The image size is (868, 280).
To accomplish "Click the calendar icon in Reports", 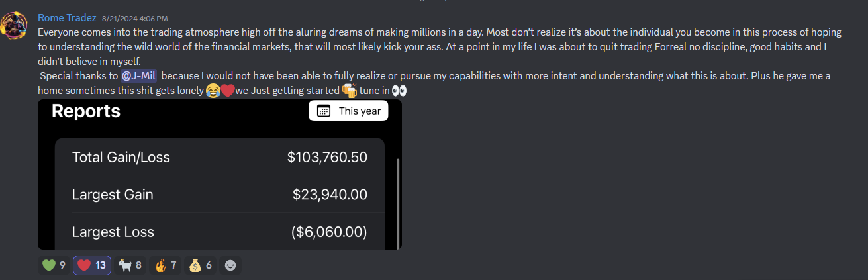I will (x=324, y=111).
